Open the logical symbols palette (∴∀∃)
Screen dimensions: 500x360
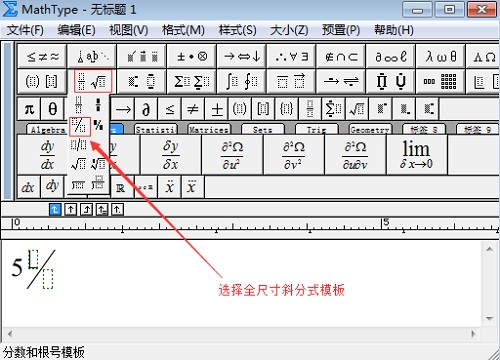click(x=291, y=56)
